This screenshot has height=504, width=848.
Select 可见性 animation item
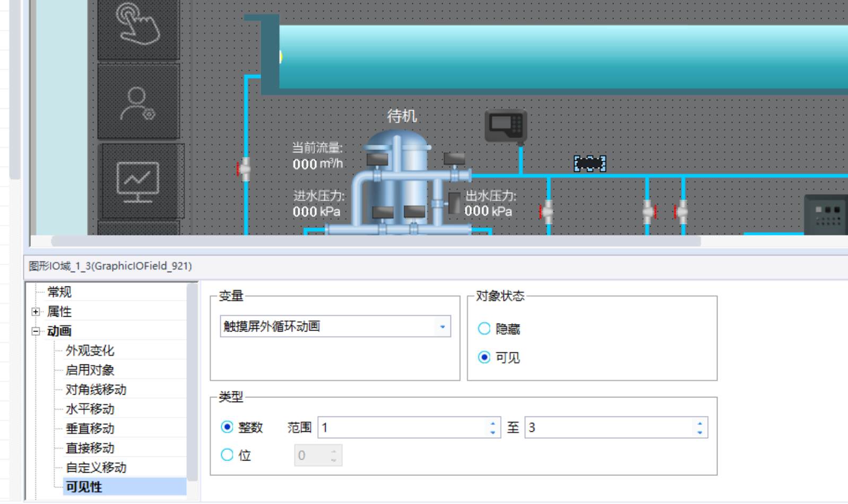click(125, 486)
